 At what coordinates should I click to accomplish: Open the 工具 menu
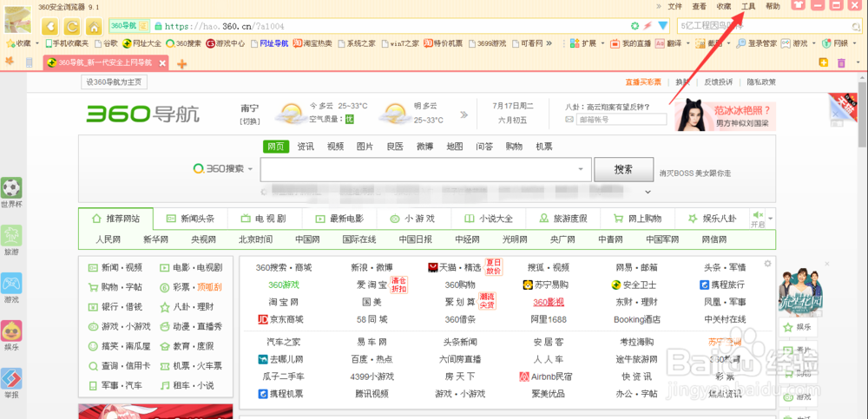coord(748,6)
